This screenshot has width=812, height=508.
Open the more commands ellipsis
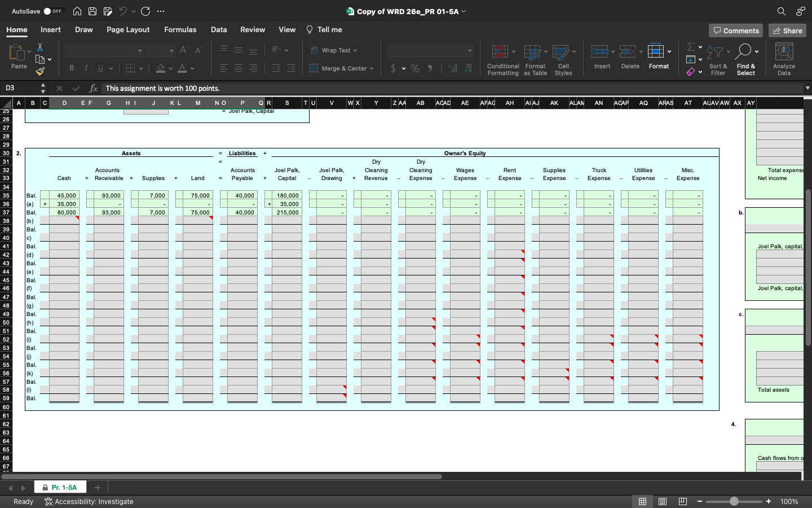[161, 11]
